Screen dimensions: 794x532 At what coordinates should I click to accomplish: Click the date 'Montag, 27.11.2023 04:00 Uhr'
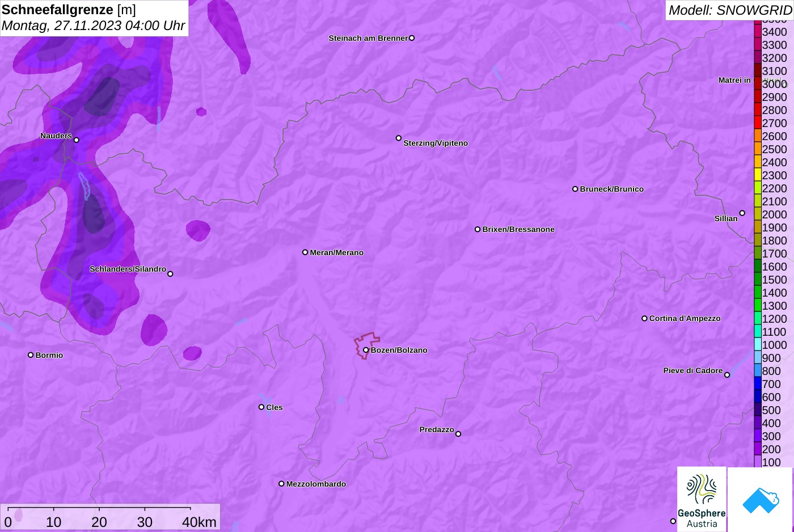coord(94,26)
